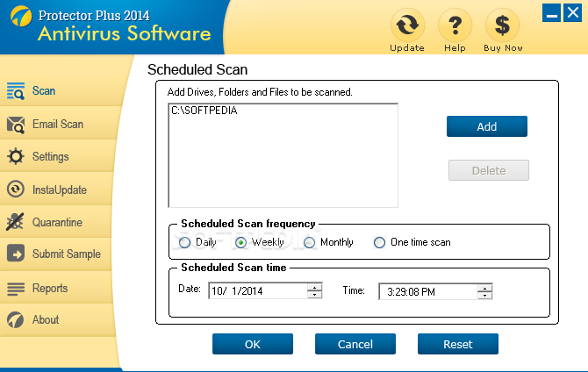Click the Email Scan envelope icon

pyautogui.click(x=16, y=125)
